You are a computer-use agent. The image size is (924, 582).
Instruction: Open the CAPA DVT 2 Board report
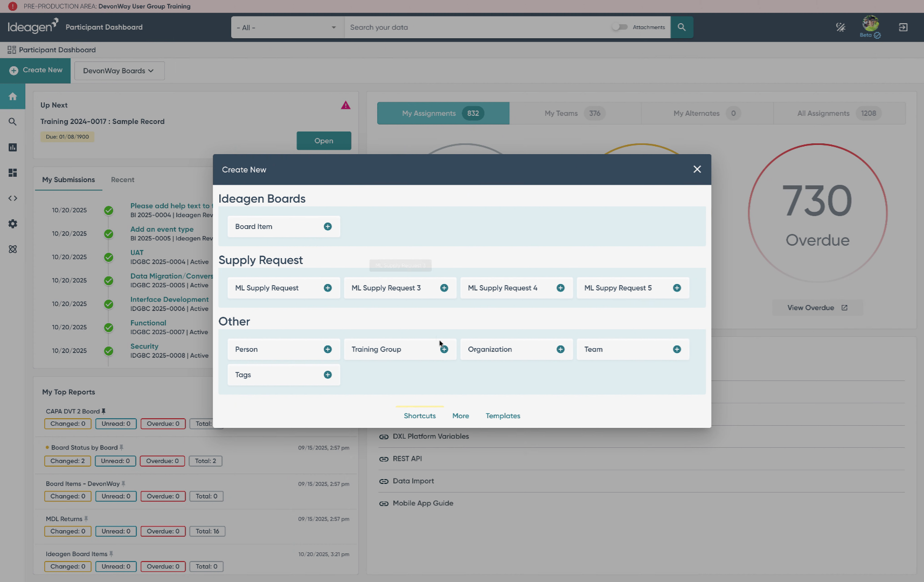click(x=73, y=411)
